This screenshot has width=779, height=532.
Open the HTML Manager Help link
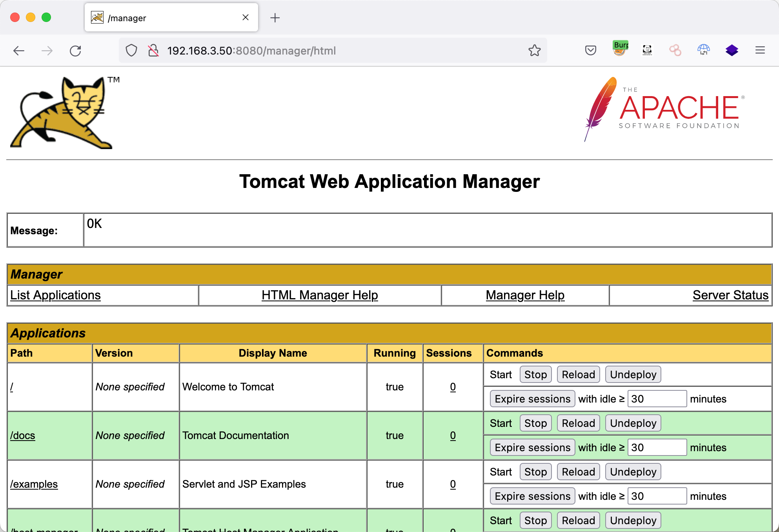pos(320,295)
